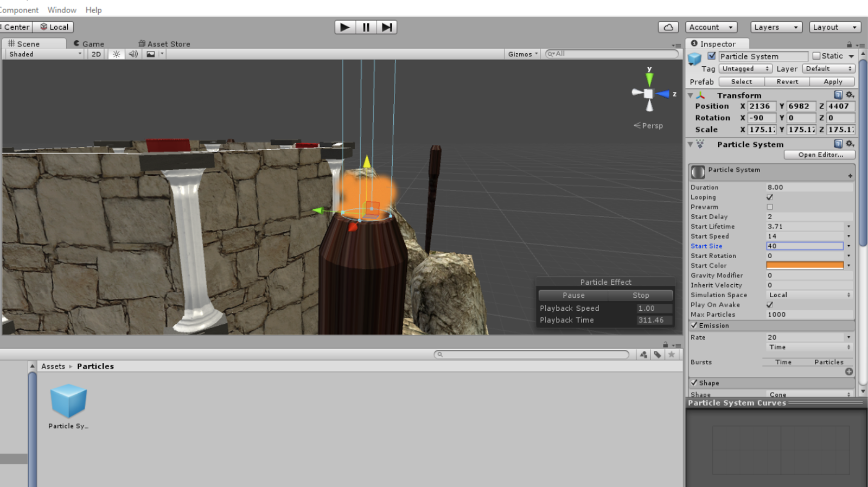868x487 pixels.
Task: Toggle pivot mode Center button
Action: [x=16, y=27]
